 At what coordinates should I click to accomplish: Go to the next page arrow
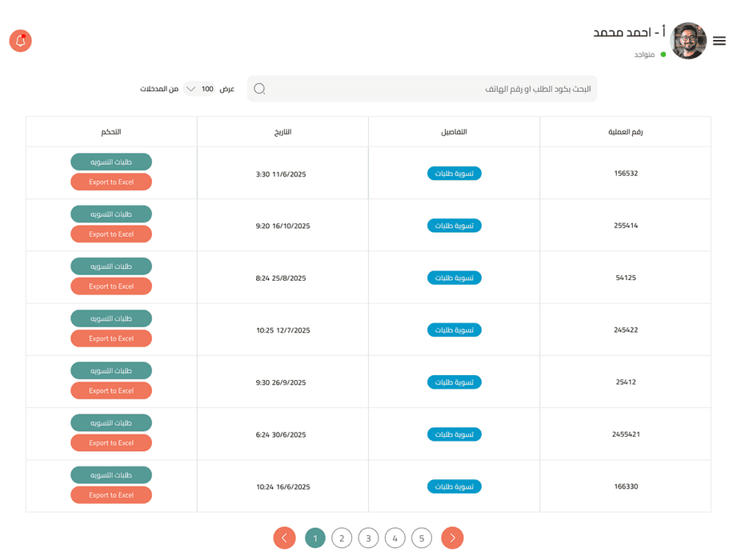pyautogui.click(x=452, y=538)
